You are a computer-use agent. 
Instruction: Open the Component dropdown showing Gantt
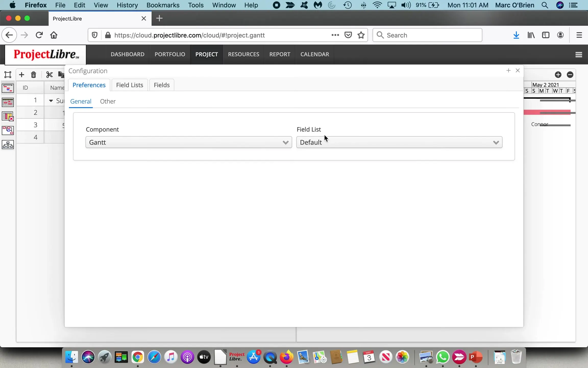pos(189,142)
